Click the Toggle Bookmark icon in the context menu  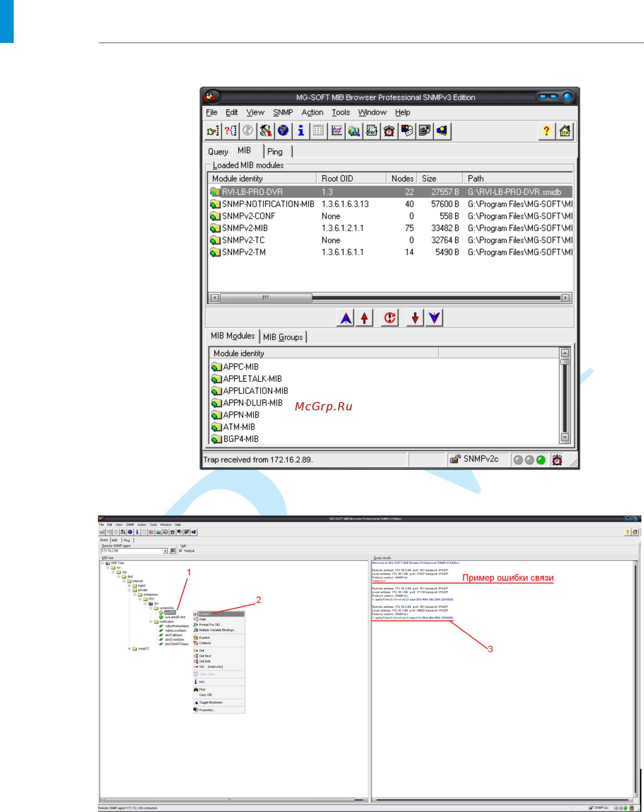196,702
